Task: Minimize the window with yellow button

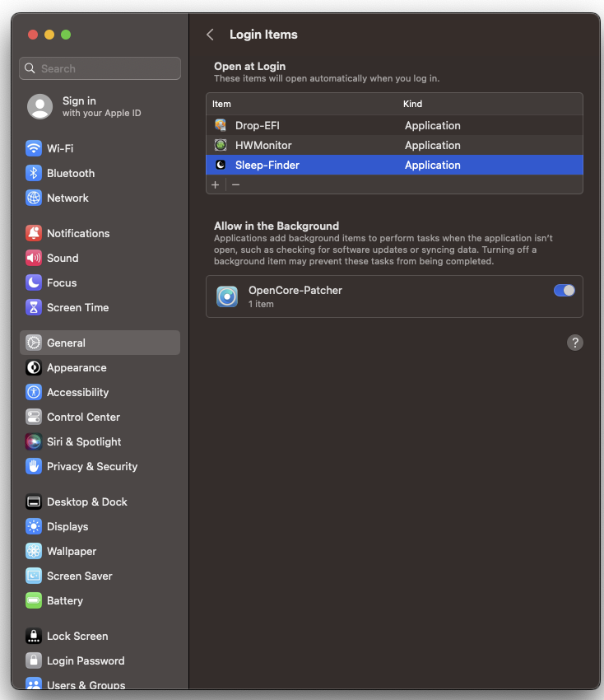Action: point(49,35)
